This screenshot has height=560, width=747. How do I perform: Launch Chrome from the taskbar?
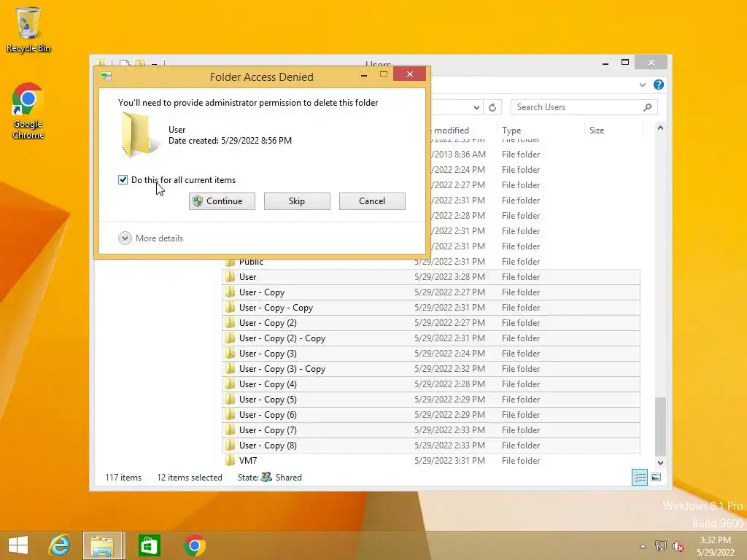click(x=194, y=545)
